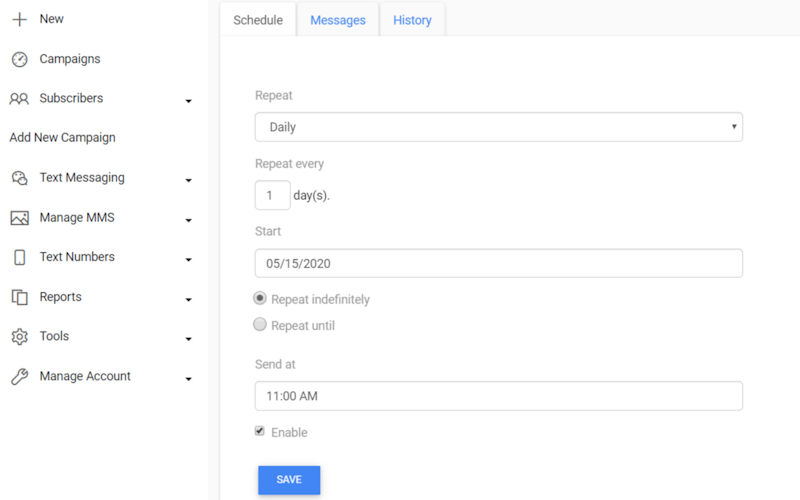Screen dimensions: 800x500
Task: Click the Reports sidebar label
Action: pyautogui.click(x=60, y=297)
